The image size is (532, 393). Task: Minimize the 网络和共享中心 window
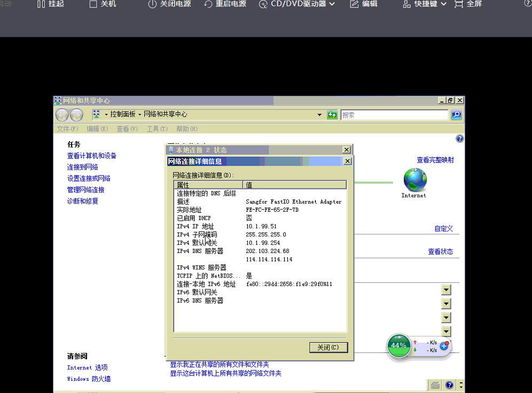pos(441,101)
